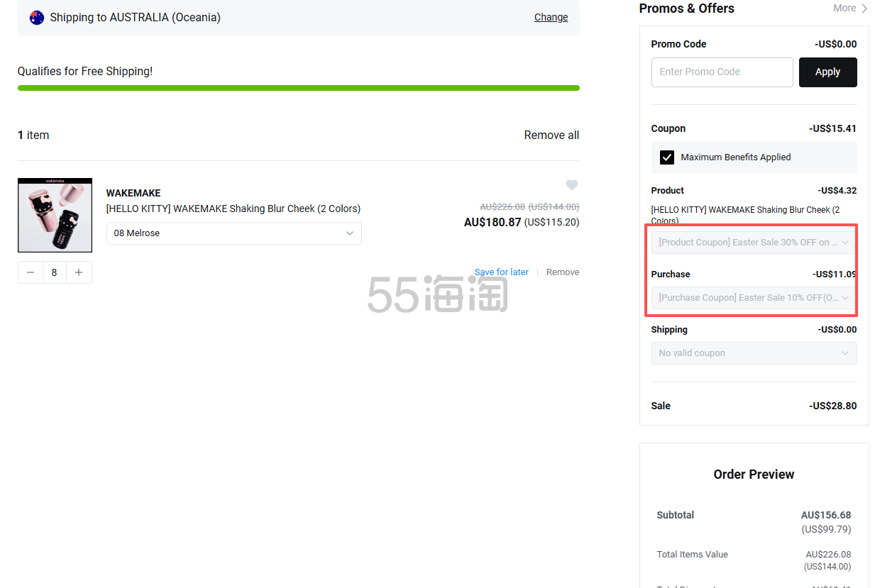The width and height of the screenshot is (875, 588).
Task: Expand the Product Coupon Easter Sale dropdown
Action: pyautogui.click(x=753, y=243)
